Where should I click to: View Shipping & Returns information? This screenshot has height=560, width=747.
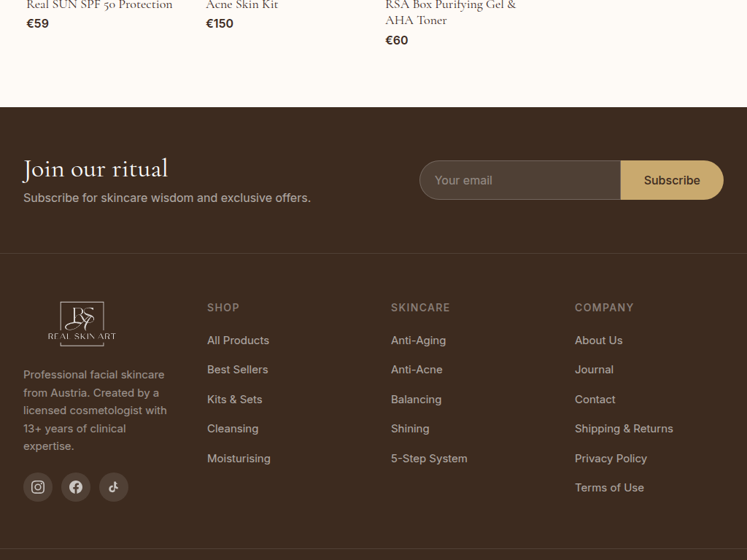pos(624,429)
